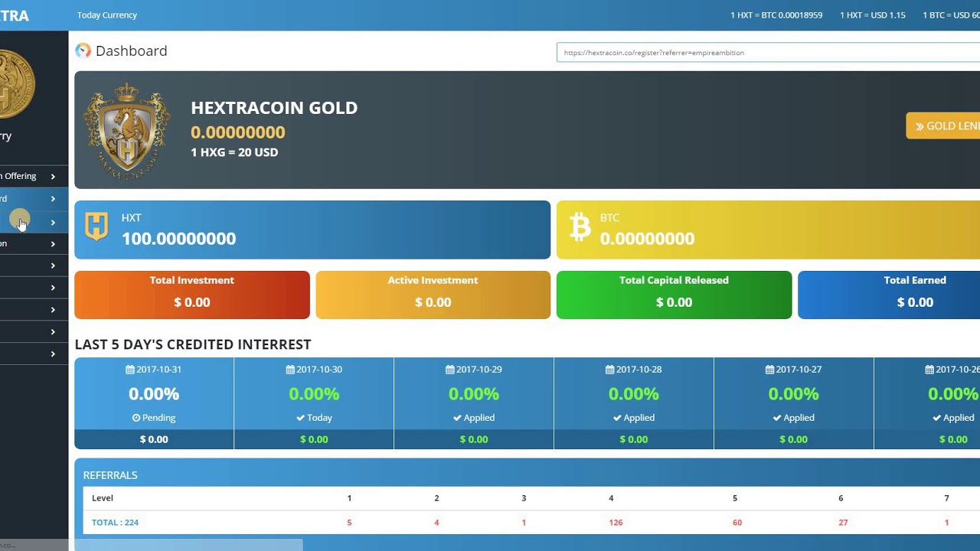The image size is (980, 551).
Task: Click the Last 5 Day's Credited Interest heading
Action: (193, 344)
